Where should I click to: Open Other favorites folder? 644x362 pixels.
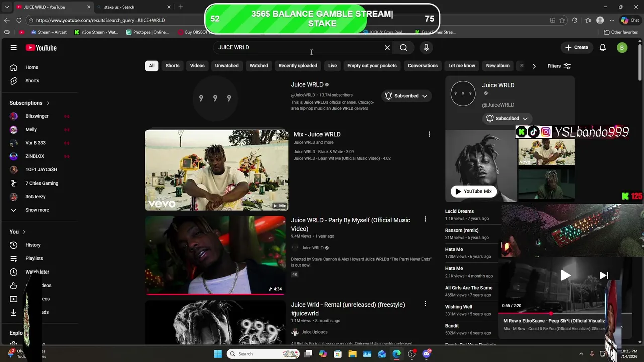pyautogui.click(x=621, y=32)
